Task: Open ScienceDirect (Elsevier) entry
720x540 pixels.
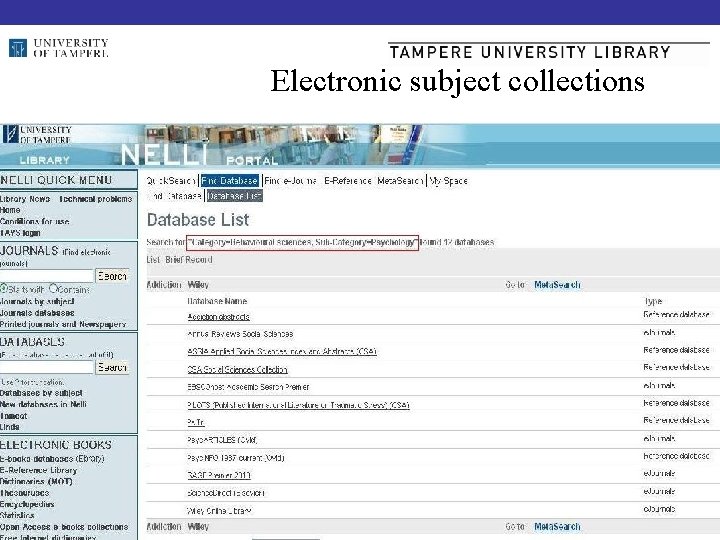Action: click(226, 493)
